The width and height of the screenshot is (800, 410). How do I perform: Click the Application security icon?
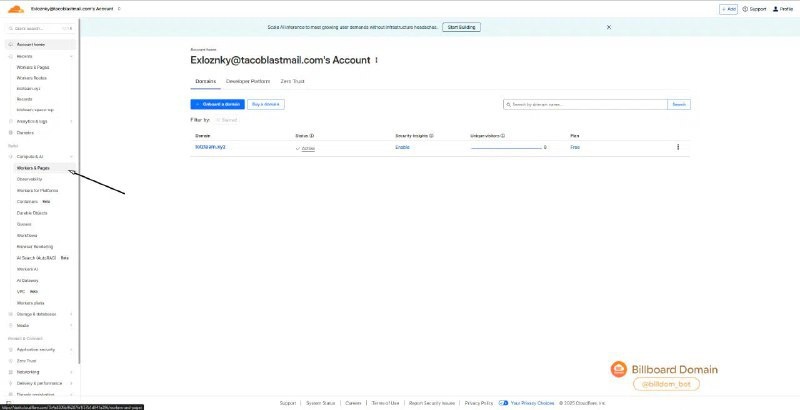(x=11, y=350)
